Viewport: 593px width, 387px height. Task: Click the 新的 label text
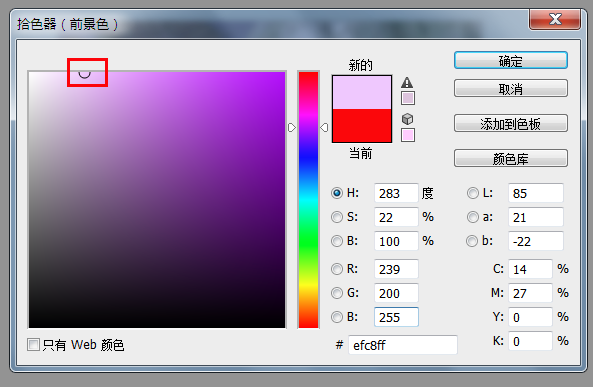pyautogui.click(x=360, y=65)
